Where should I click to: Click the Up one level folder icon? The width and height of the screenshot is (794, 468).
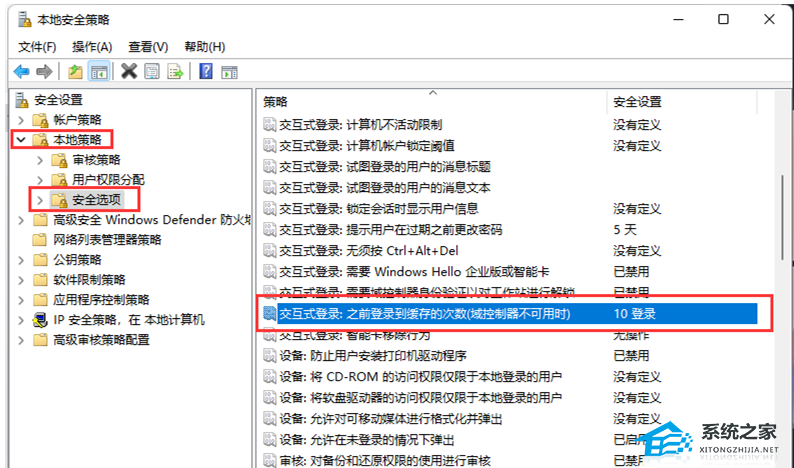coord(75,72)
